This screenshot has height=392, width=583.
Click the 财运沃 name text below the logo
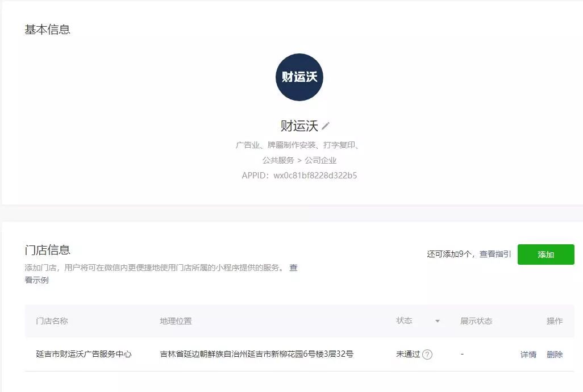pyautogui.click(x=299, y=126)
